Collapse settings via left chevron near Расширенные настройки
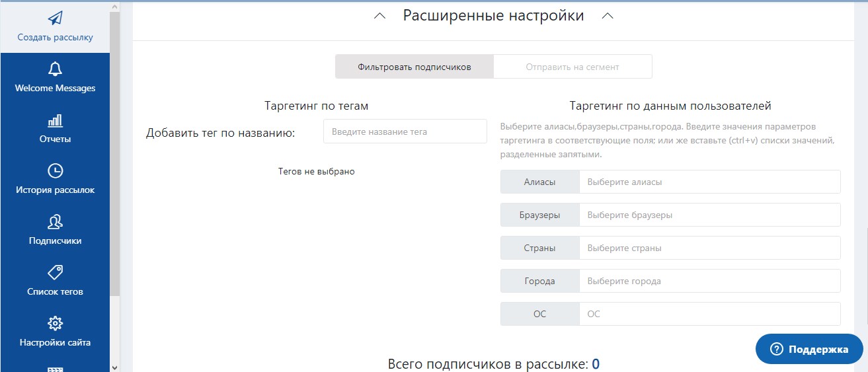The height and width of the screenshot is (372, 868). click(x=379, y=17)
